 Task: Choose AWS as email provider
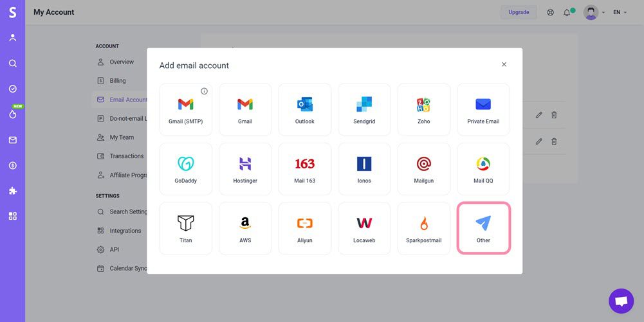coord(245,228)
